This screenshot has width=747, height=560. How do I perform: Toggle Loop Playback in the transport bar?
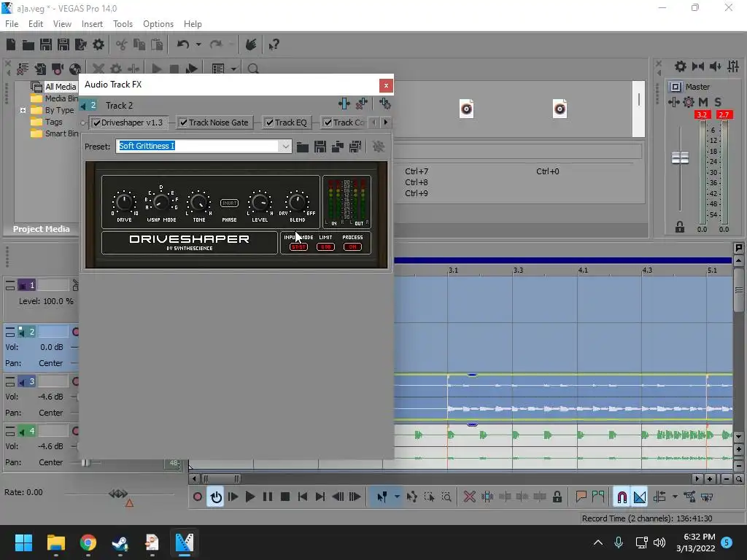216,497
